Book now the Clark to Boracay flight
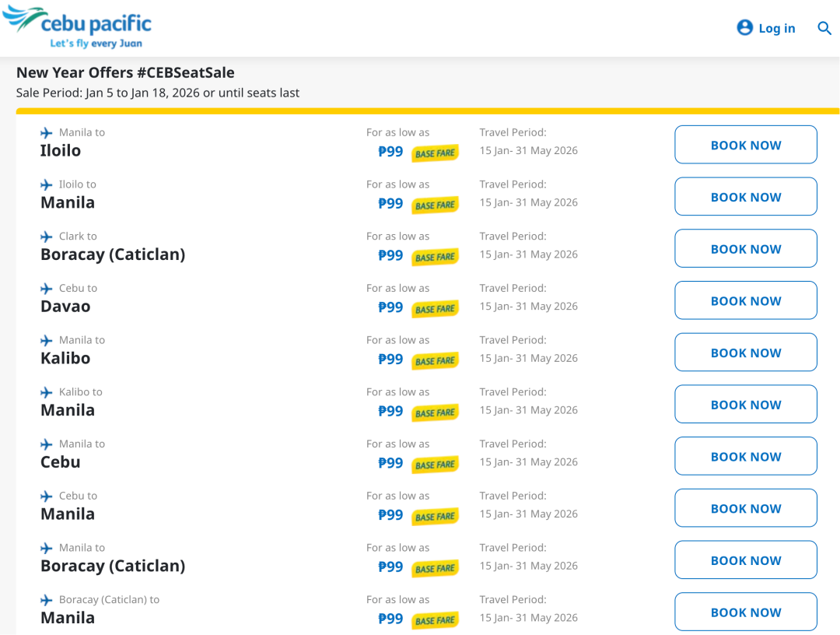 point(746,249)
